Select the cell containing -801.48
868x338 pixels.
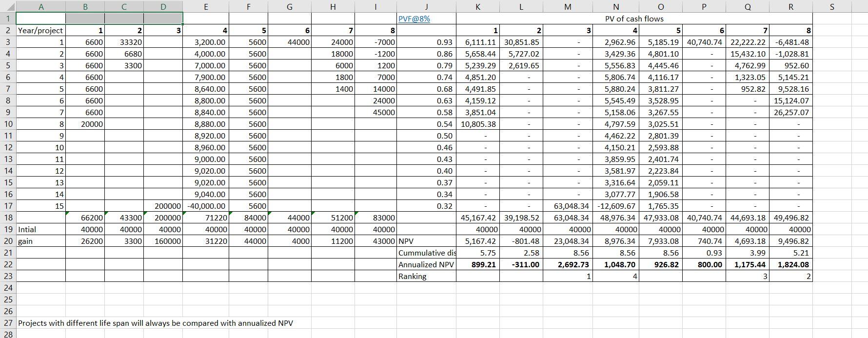tap(521, 241)
